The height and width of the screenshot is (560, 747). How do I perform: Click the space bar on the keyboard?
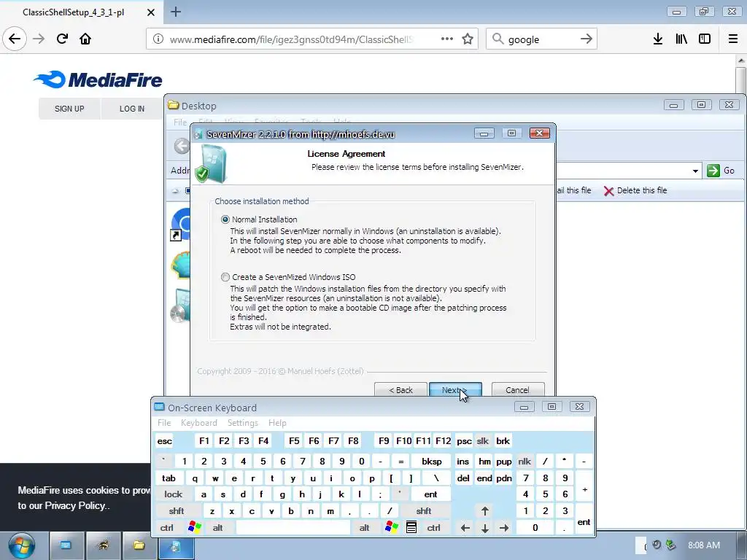click(x=293, y=528)
